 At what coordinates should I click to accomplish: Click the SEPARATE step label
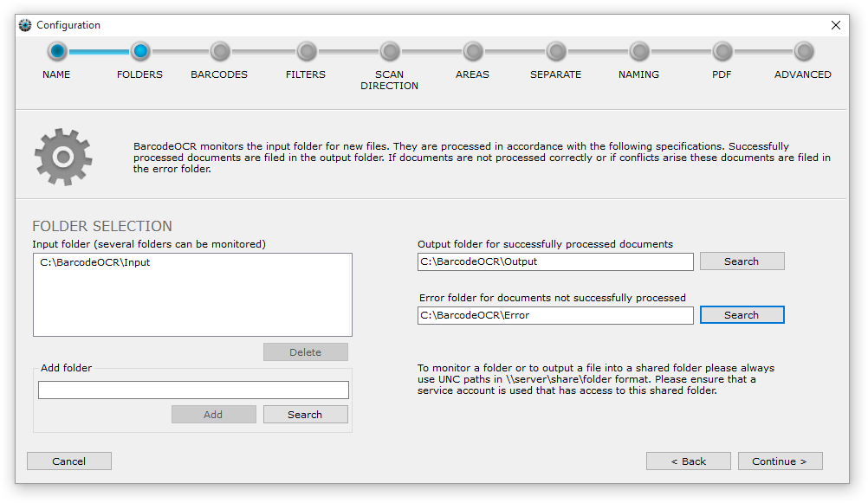(x=556, y=74)
